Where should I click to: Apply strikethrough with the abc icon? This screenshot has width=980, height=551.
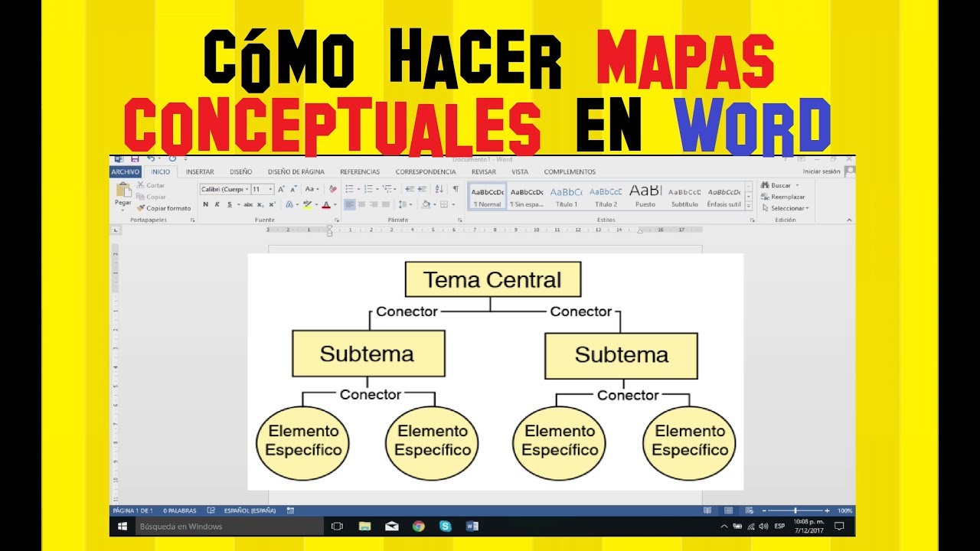tap(248, 204)
